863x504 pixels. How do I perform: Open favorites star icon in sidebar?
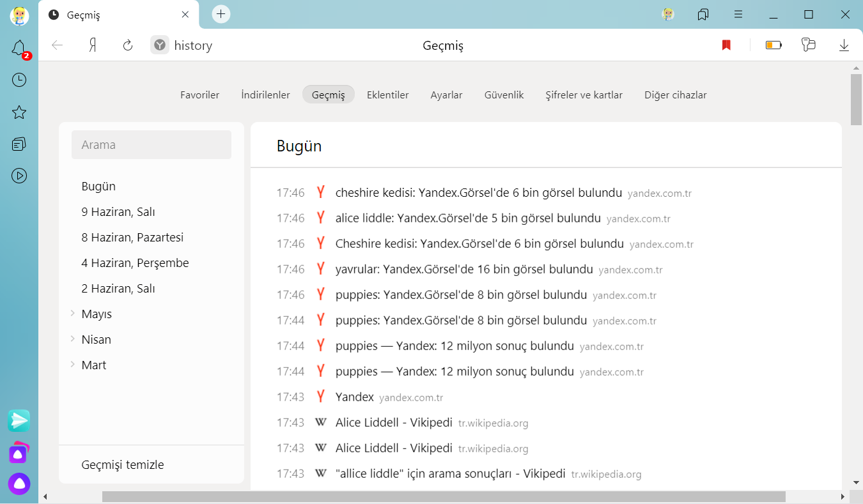click(x=19, y=112)
